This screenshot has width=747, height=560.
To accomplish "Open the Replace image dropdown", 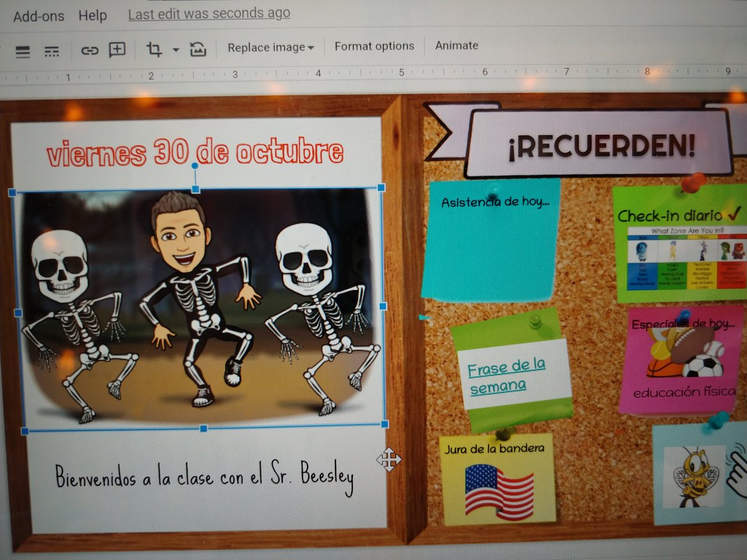I will [x=271, y=47].
